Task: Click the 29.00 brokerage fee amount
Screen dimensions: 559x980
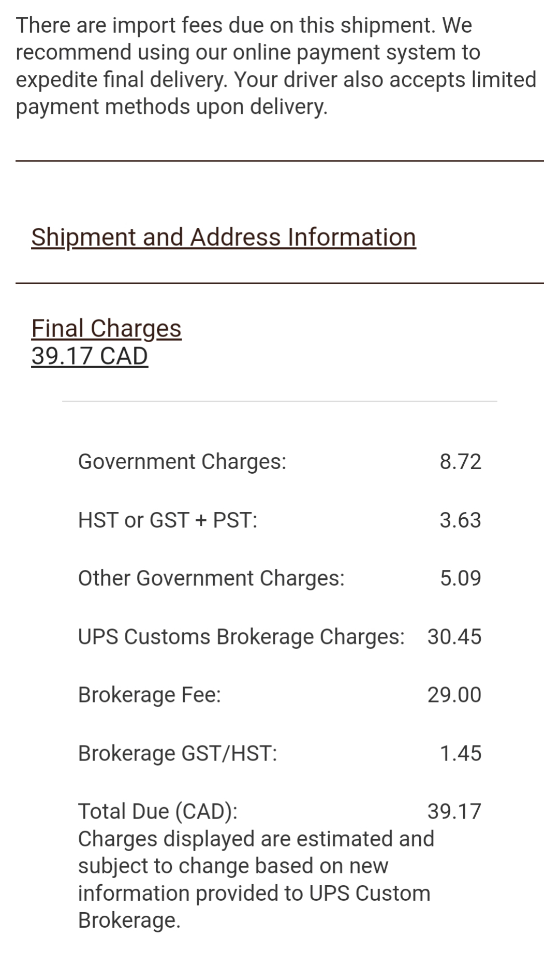Action: (454, 695)
